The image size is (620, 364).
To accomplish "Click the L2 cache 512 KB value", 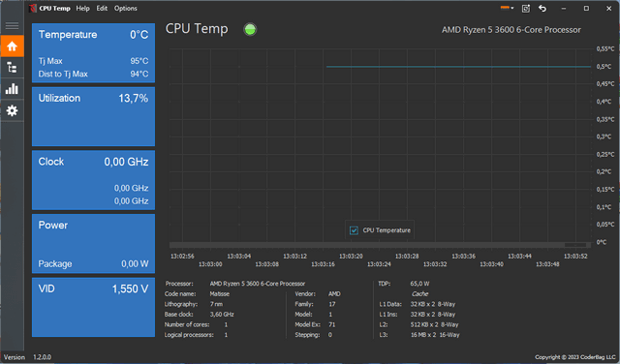I will click(x=434, y=324).
